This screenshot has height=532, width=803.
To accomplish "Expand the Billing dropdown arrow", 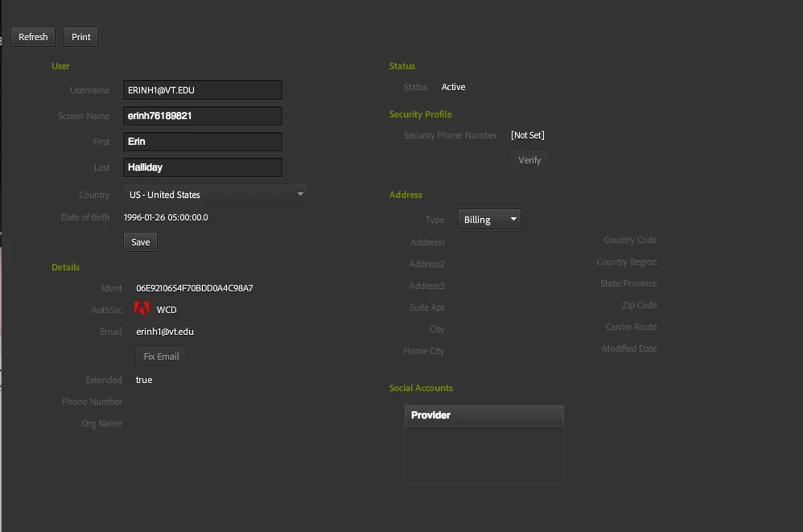I will click(x=513, y=218).
